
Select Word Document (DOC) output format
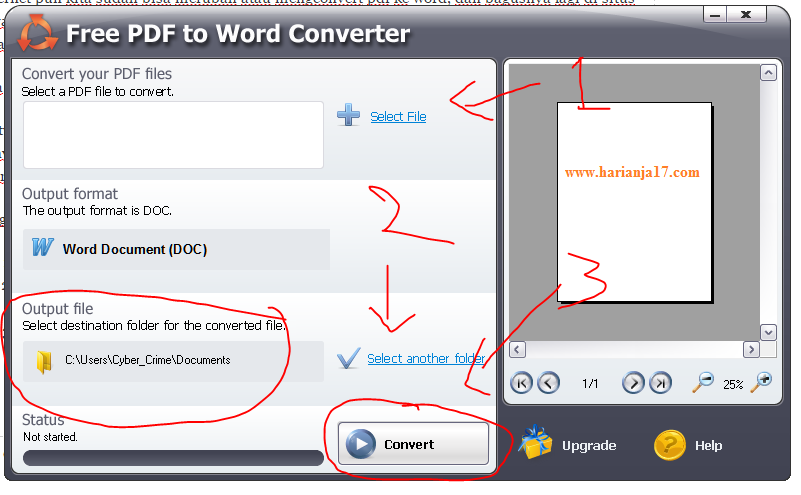(x=176, y=249)
